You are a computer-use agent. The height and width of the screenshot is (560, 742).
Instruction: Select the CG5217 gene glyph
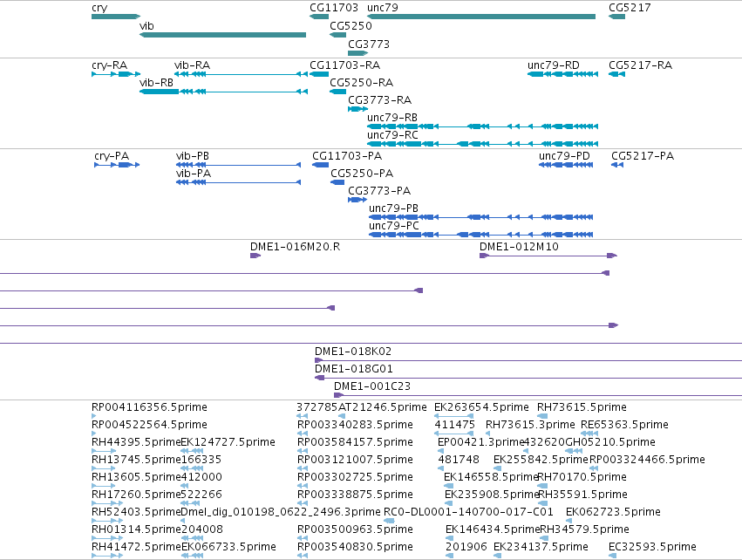pos(617,17)
